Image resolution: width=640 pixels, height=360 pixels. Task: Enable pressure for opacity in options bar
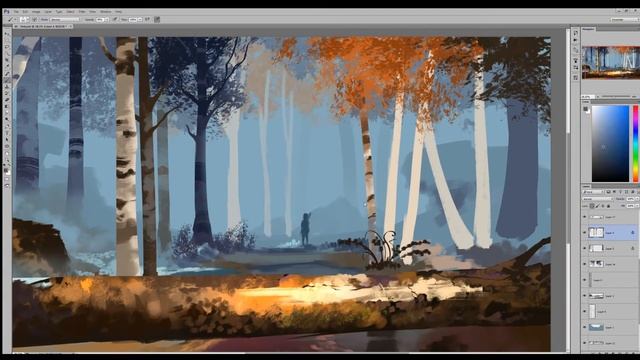coord(115,19)
